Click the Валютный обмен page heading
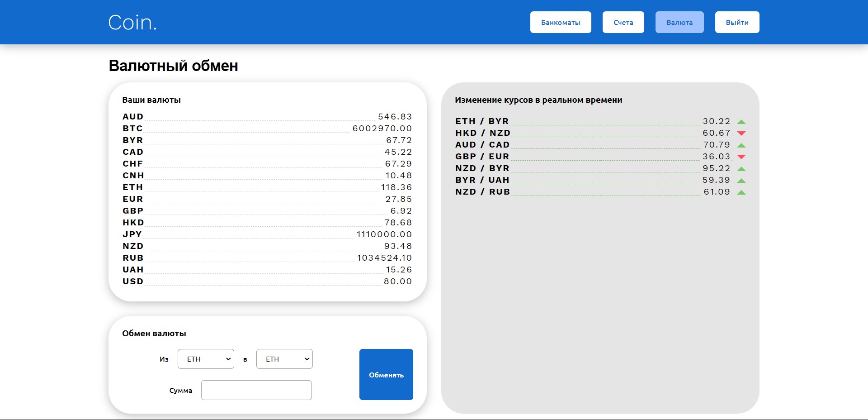Viewport: 868px width, 420px height. pyautogui.click(x=173, y=66)
